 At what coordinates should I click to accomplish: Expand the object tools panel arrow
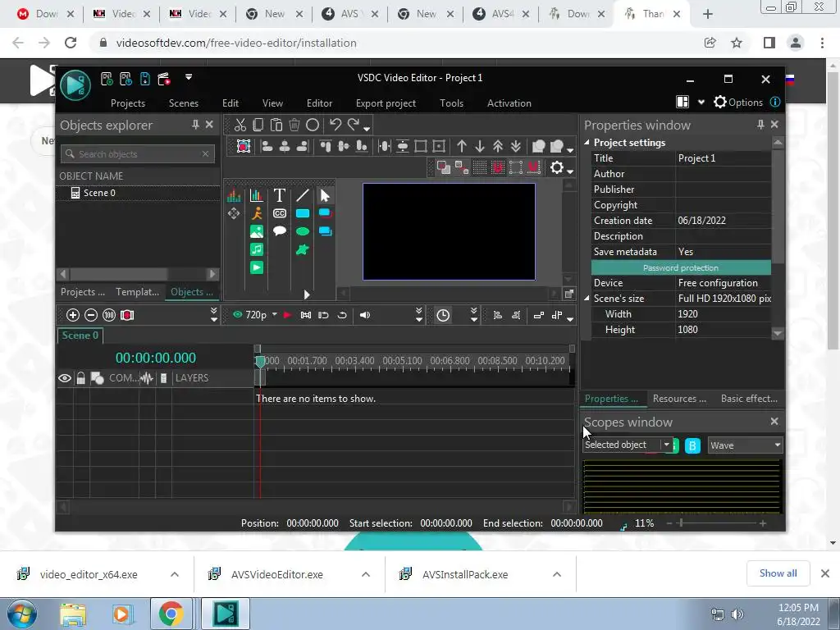tap(307, 294)
